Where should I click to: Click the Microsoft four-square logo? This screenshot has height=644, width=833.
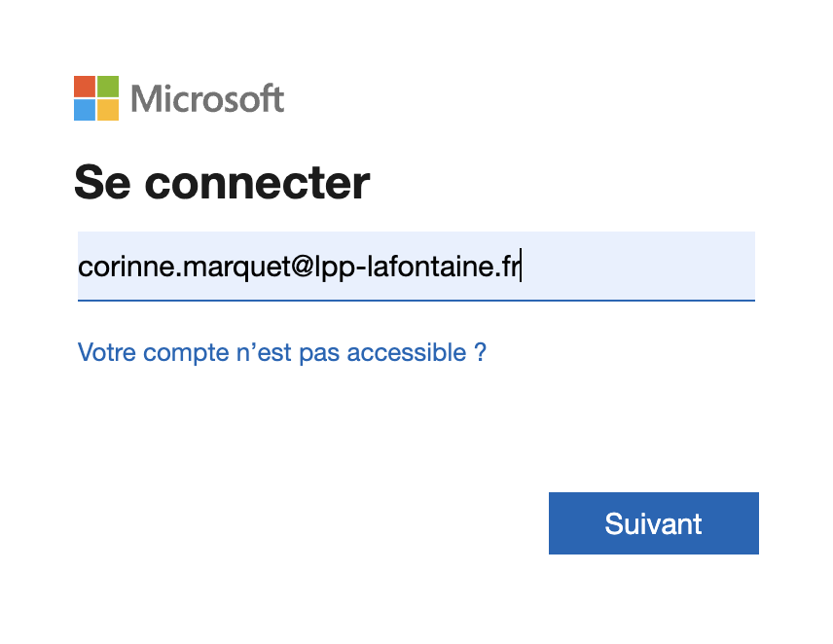[x=96, y=98]
